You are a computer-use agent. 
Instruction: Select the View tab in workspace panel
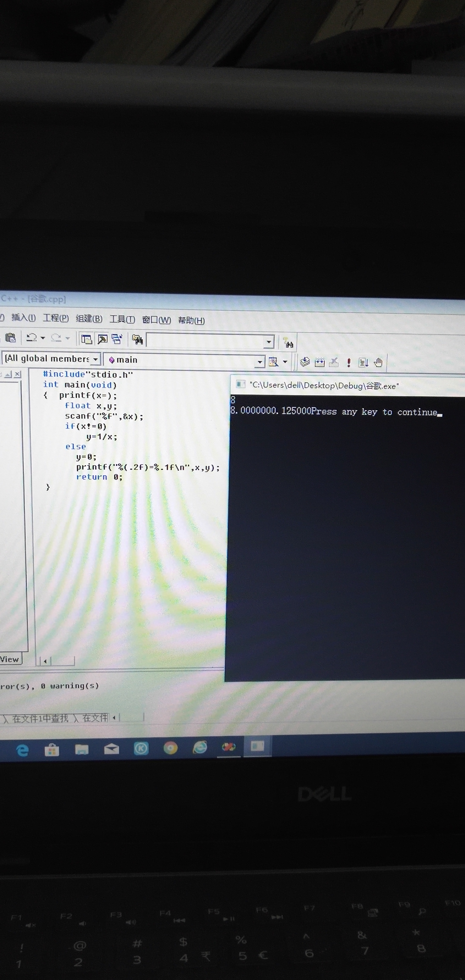coord(10,659)
